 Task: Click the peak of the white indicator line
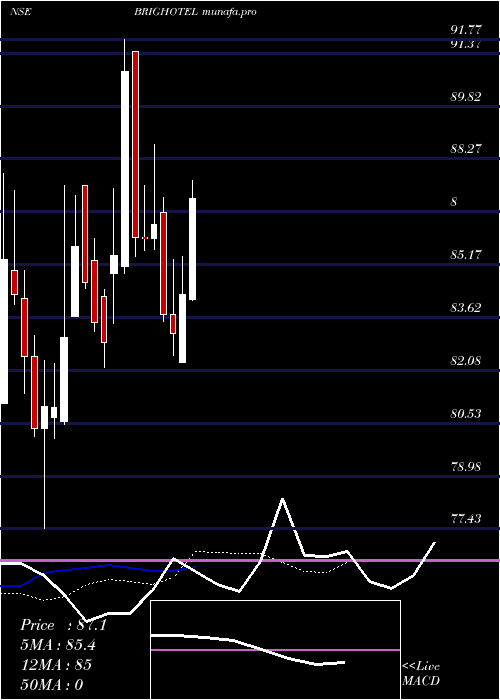pos(283,499)
